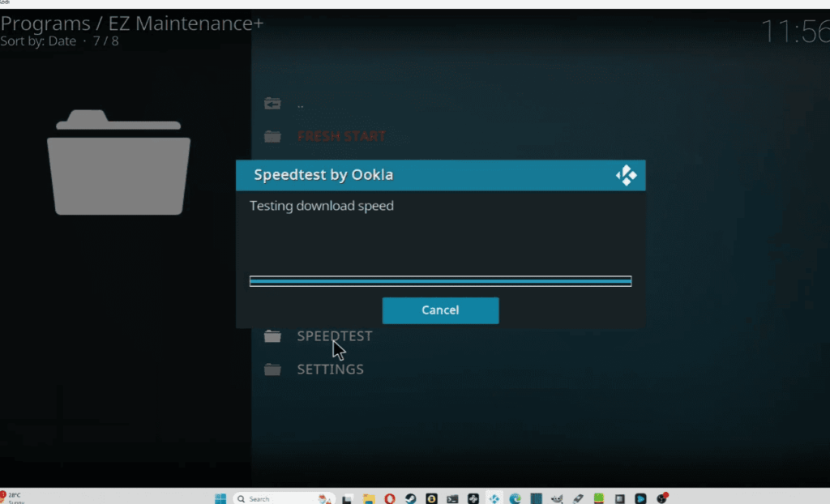Cancel the Speedtest download test
830x504 pixels.
(440, 310)
